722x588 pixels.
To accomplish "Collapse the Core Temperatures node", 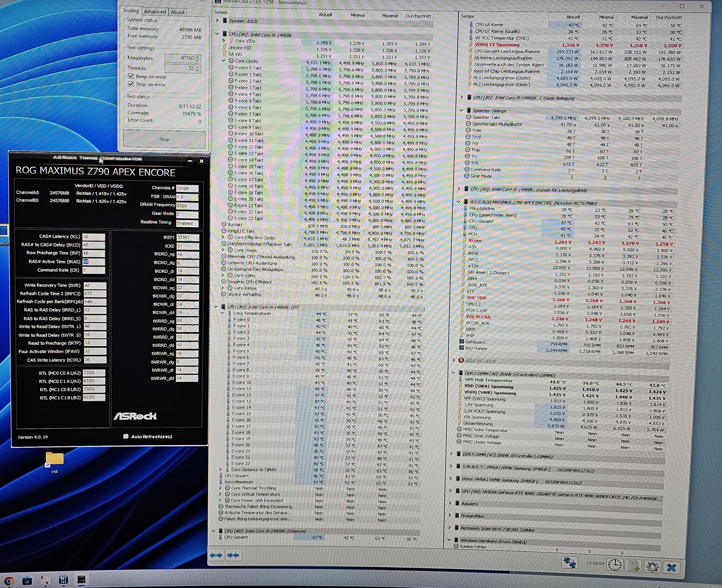I will click(222, 313).
